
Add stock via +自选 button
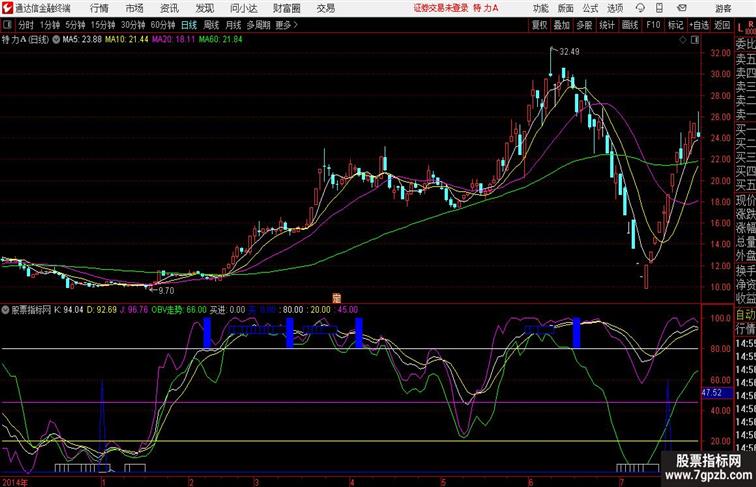pos(699,25)
